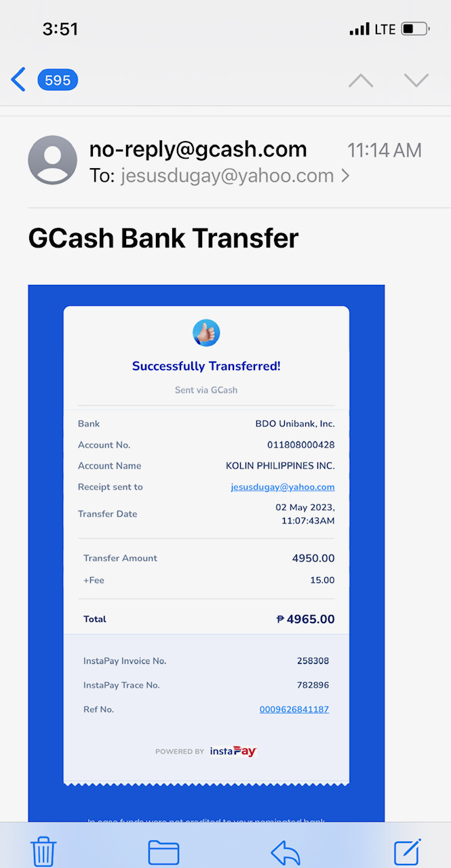Tap the sender avatar icon
Viewport: 451px width, 868px height.
[52, 160]
